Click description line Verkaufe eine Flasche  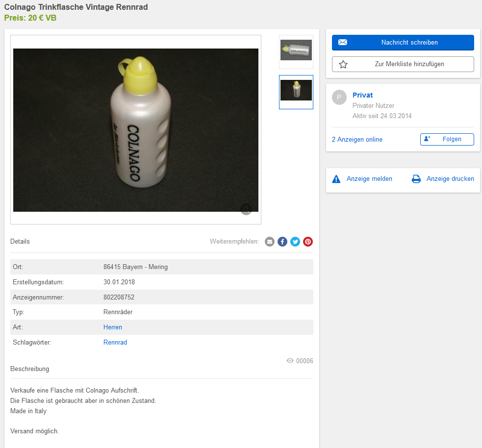tap(75, 391)
